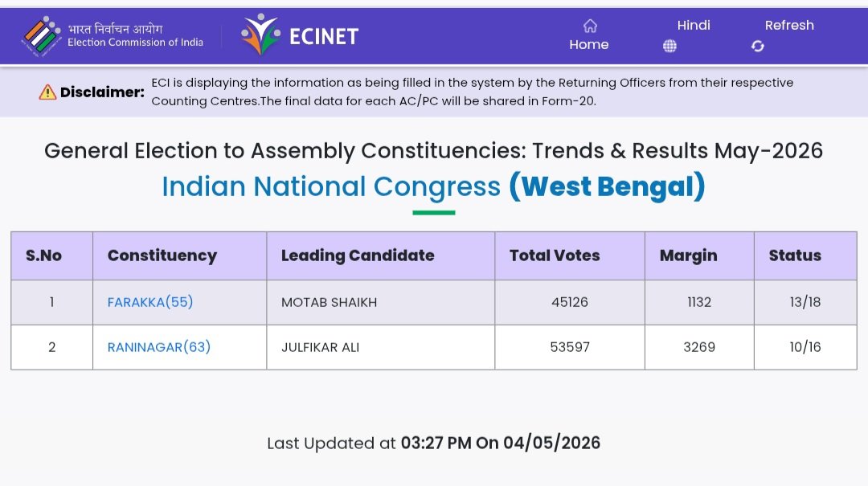Click the circular refresh arrows icon

[x=758, y=46]
